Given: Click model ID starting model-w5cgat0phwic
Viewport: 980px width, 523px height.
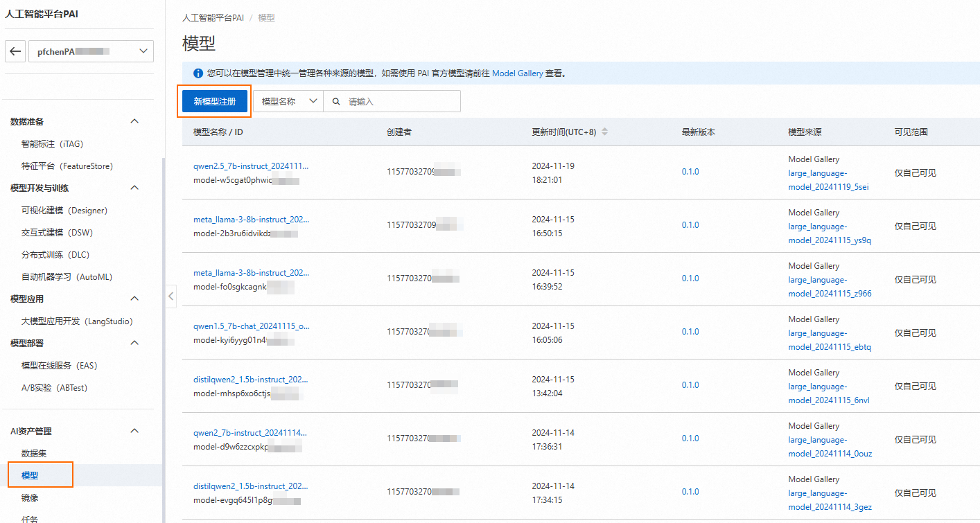Looking at the screenshot, I should (246, 180).
